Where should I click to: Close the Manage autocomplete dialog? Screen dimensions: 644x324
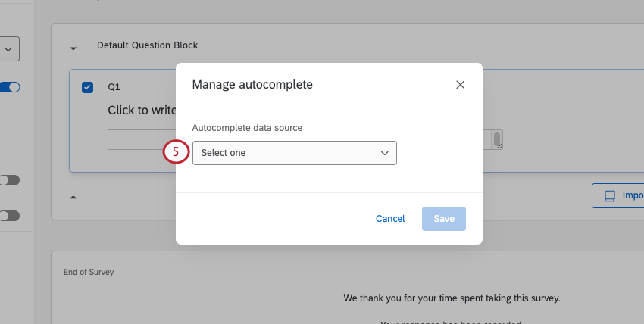(460, 85)
